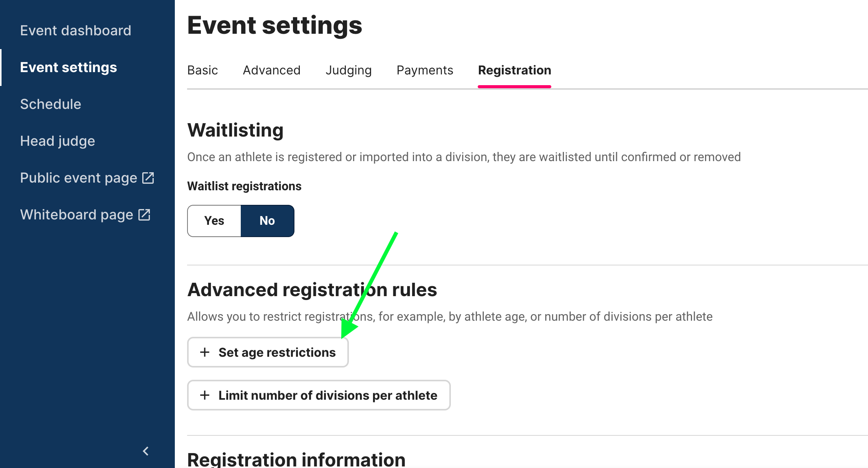Switch to the Judging tab
This screenshot has height=468, width=868.
[349, 70]
